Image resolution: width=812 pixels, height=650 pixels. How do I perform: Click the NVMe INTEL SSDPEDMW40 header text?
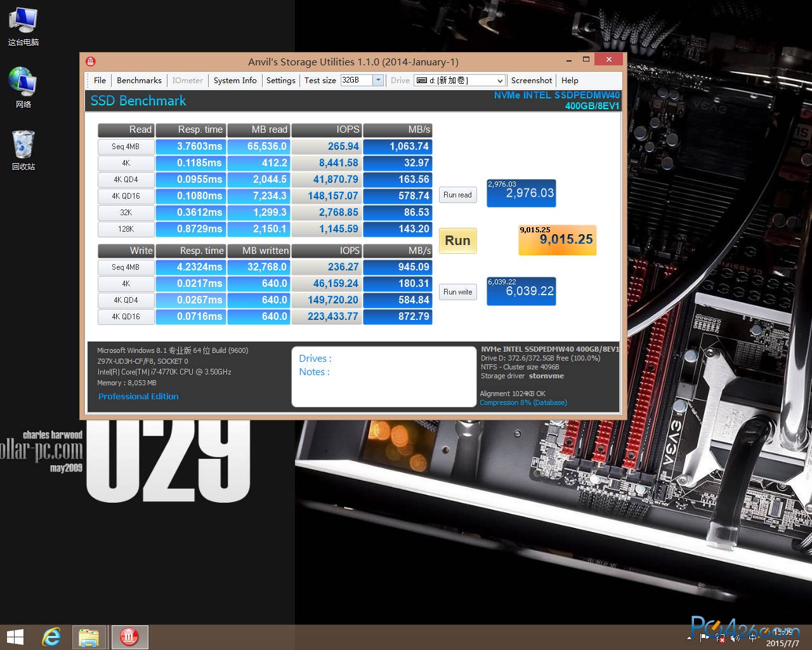coord(557,95)
